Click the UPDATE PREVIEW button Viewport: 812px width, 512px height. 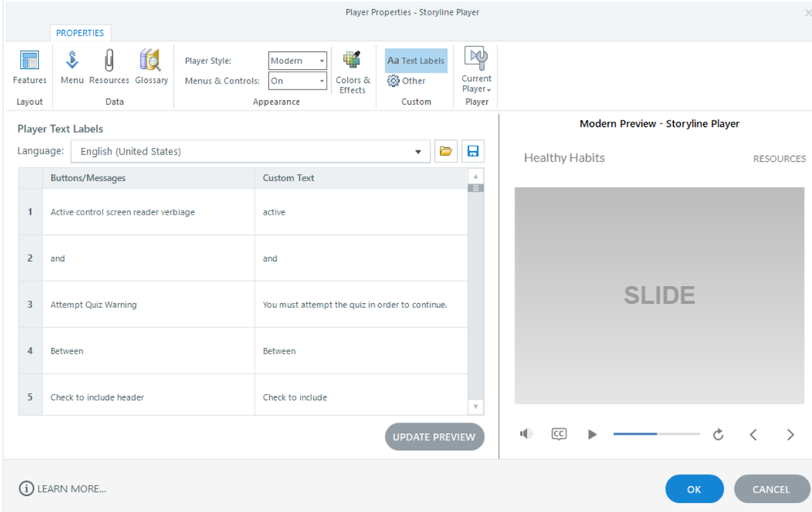click(435, 437)
